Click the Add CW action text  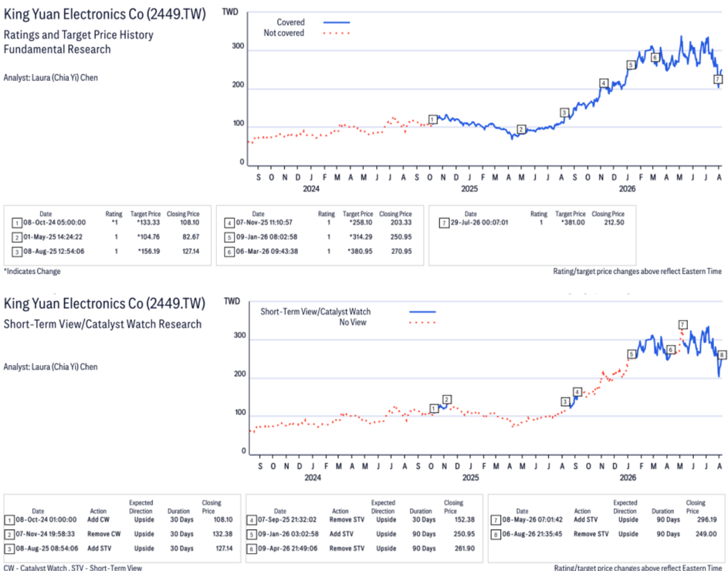coord(98,519)
